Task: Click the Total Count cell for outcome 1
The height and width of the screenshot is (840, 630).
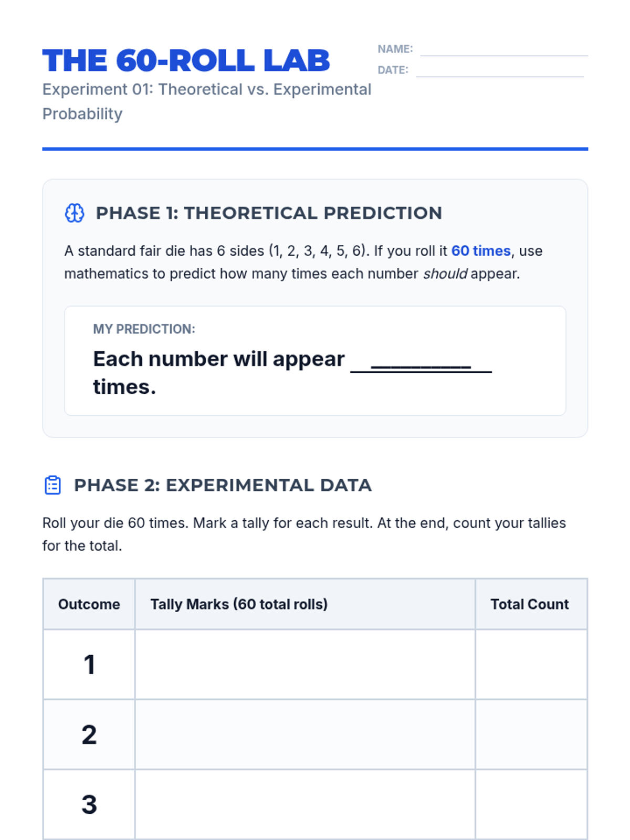Action: pyautogui.click(x=531, y=664)
